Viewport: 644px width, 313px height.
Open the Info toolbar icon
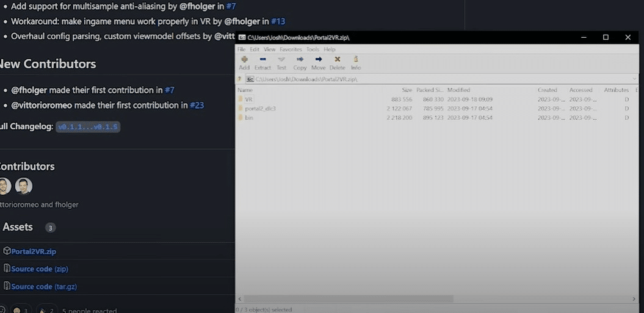(356, 60)
